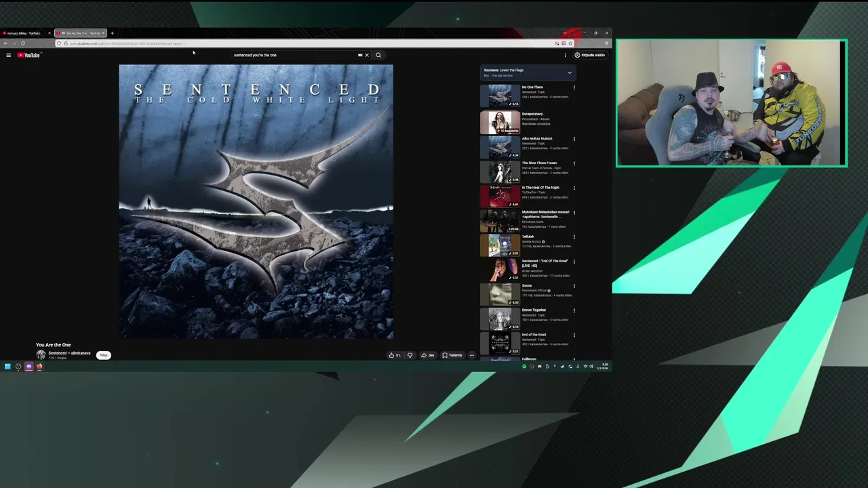Image resolution: width=868 pixels, height=488 pixels.
Task: Open options menu for 'In The Heat Of The Night'
Action: click(574, 188)
